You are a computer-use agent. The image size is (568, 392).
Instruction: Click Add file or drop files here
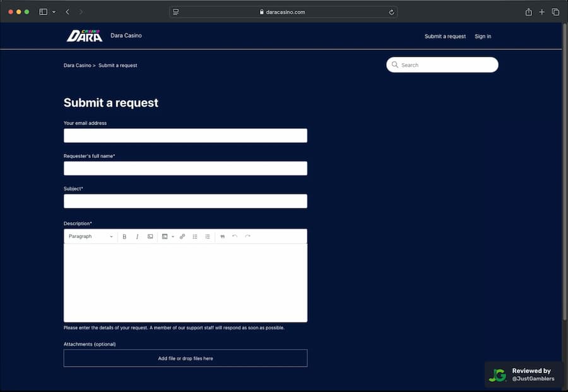pos(185,358)
